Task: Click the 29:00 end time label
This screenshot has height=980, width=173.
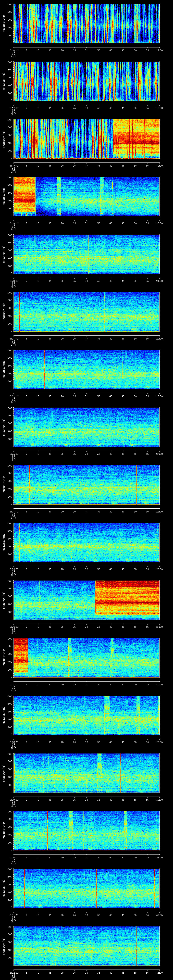Action: coord(159,742)
